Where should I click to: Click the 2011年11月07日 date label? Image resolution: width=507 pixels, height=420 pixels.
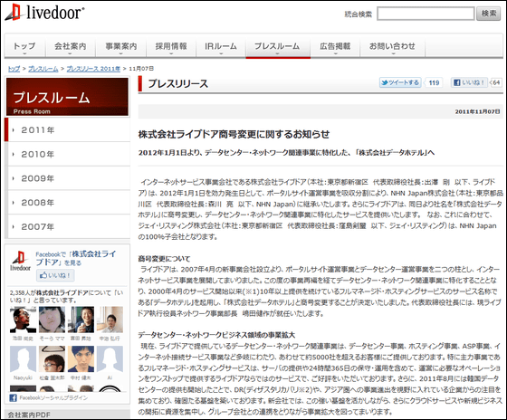478,111
